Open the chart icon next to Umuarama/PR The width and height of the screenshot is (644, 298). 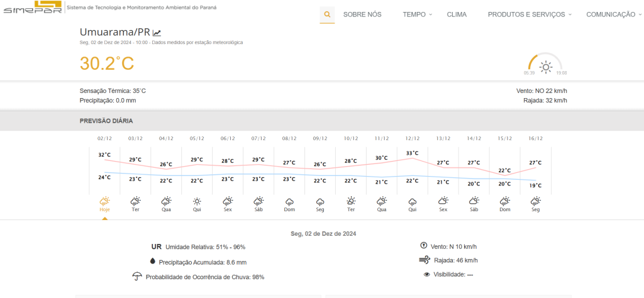tap(157, 33)
